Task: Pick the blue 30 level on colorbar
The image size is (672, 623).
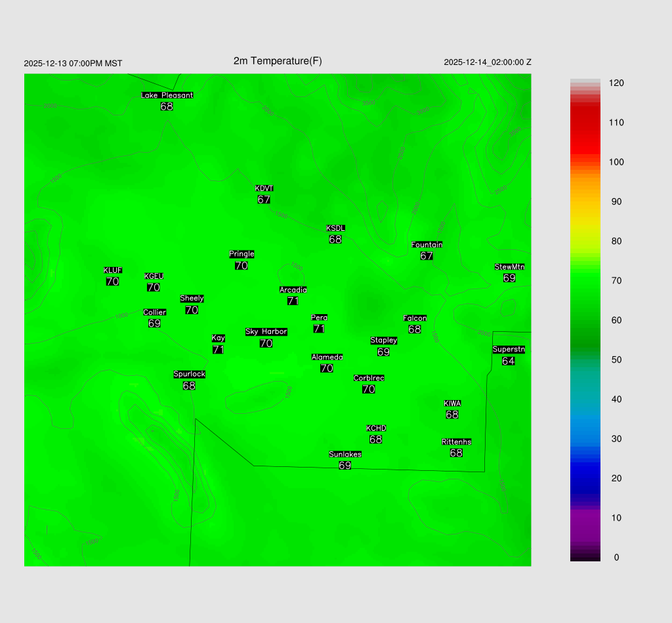Action: pos(585,439)
